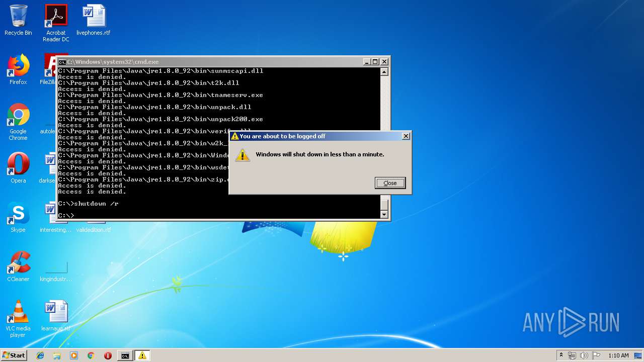Open the volume speaker tray icon
Viewport: 644px width, 362px height.
pos(584,355)
